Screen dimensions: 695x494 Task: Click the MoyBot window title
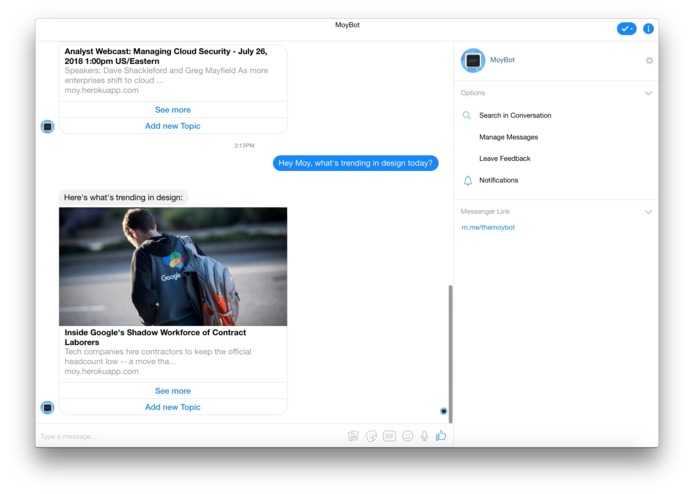click(x=347, y=25)
